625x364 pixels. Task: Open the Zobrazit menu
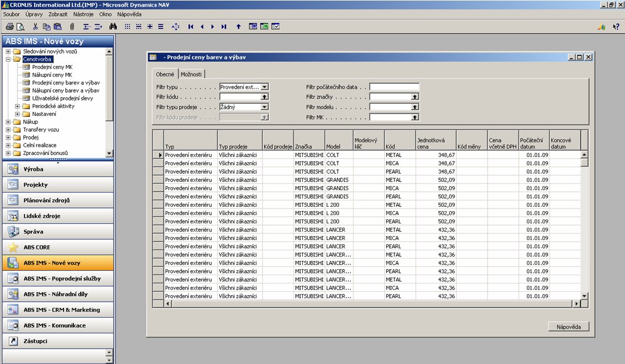[58, 14]
